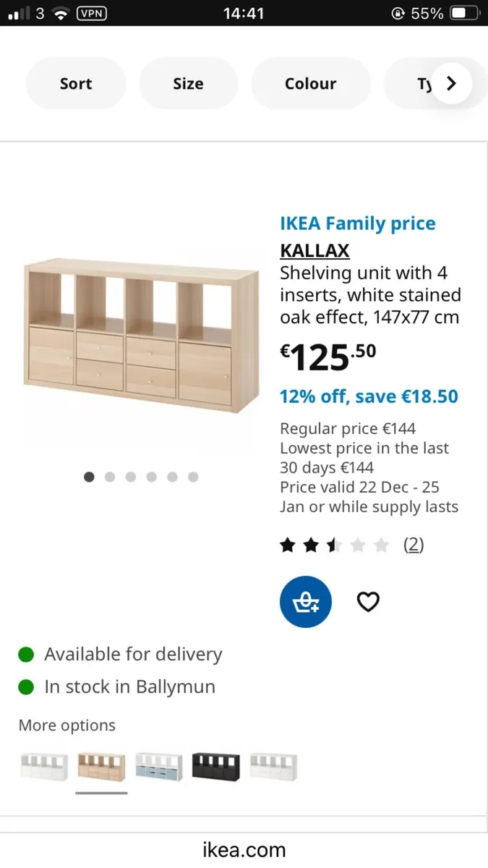Click the green 'In stock in Ballymun' dot
This screenshot has height=868, width=488.
26,686
